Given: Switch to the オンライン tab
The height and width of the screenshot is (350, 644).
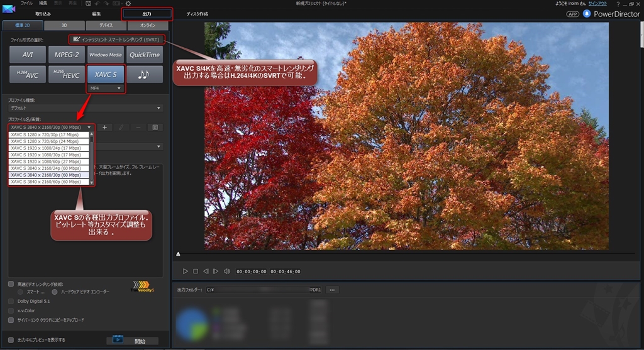Looking at the screenshot, I should [x=148, y=25].
